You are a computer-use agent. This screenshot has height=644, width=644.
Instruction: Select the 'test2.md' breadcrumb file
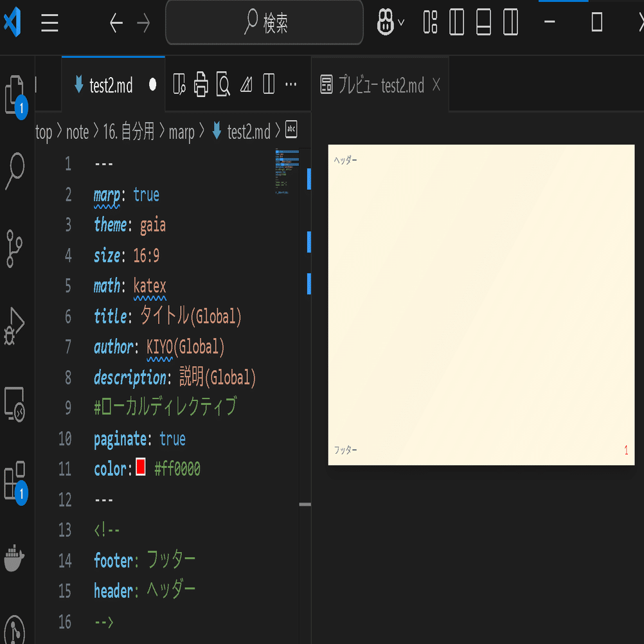coord(249,132)
